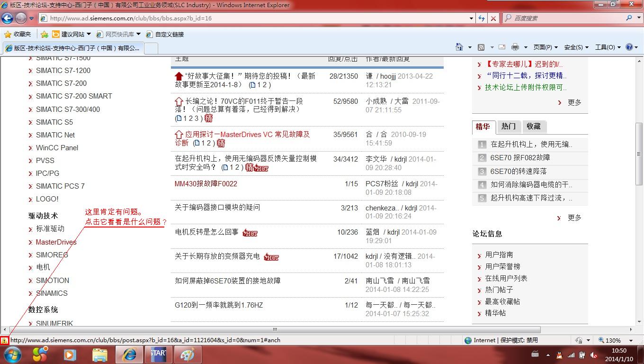Open featured item 6SE70 报F082故障

pos(520,158)
